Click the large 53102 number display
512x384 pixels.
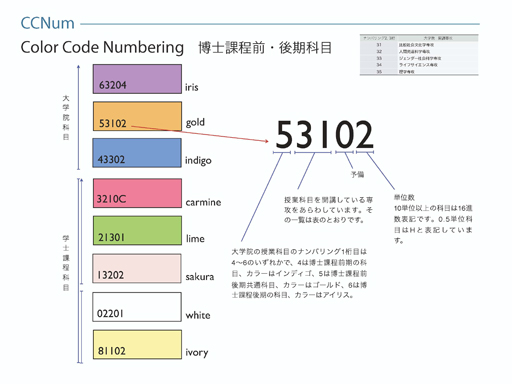[x=324, y=134]
